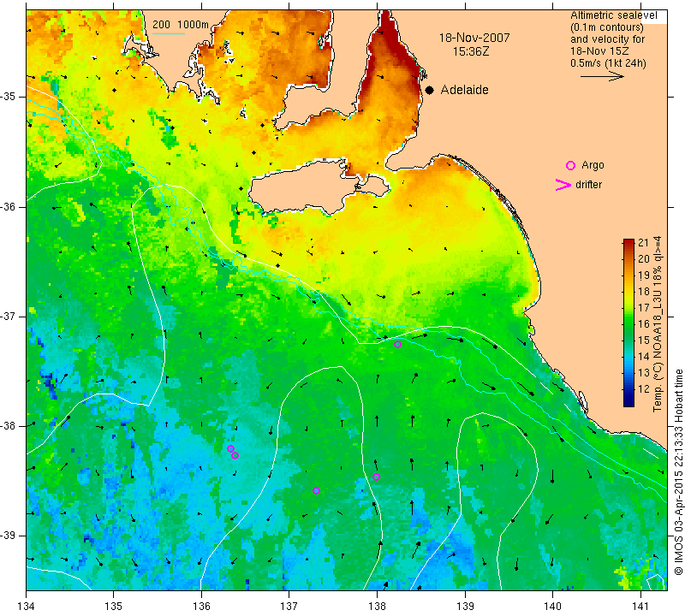The height and width of the screenshot is (616, 685).
Task: Click the longitude label 141
Action: click(x=640, y=606)
